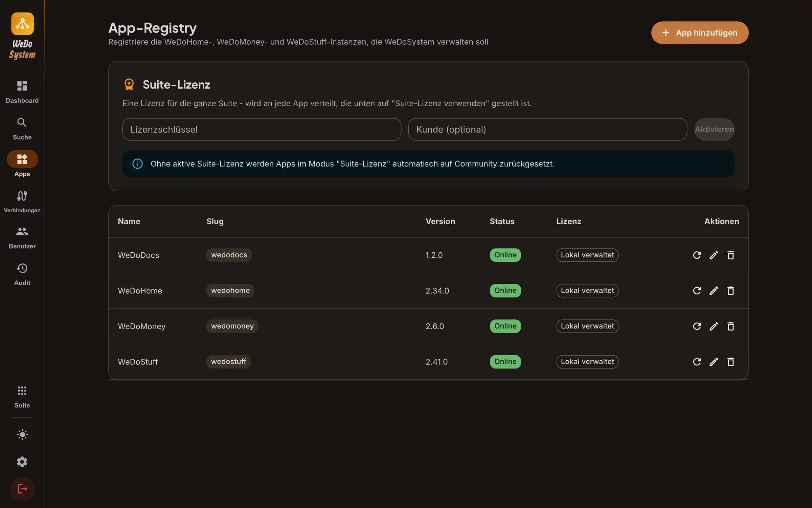The image size is (812, 508).
Task: Click the Lizenz column header
Action: (x=568, y=221)
